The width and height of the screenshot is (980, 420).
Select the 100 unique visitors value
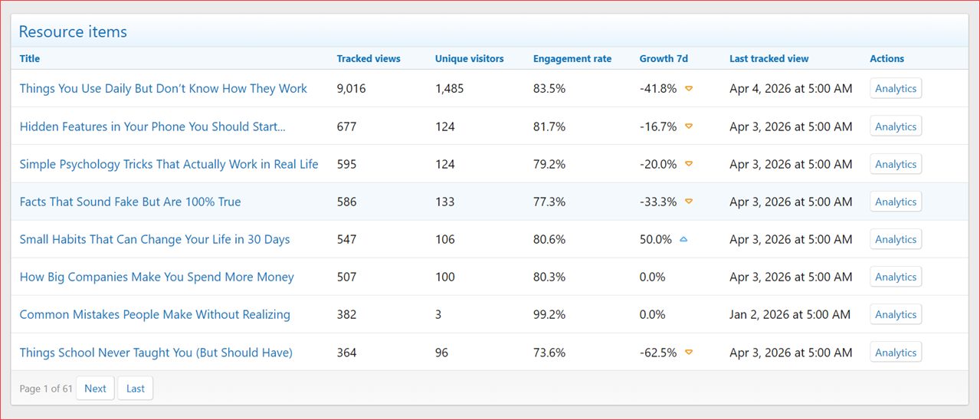pos(444,277)
